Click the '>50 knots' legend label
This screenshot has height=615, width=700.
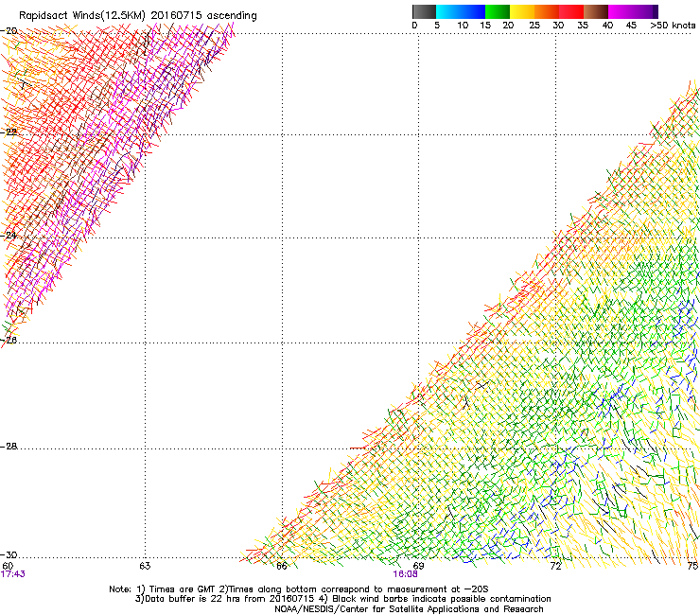(x=673, y=26)
